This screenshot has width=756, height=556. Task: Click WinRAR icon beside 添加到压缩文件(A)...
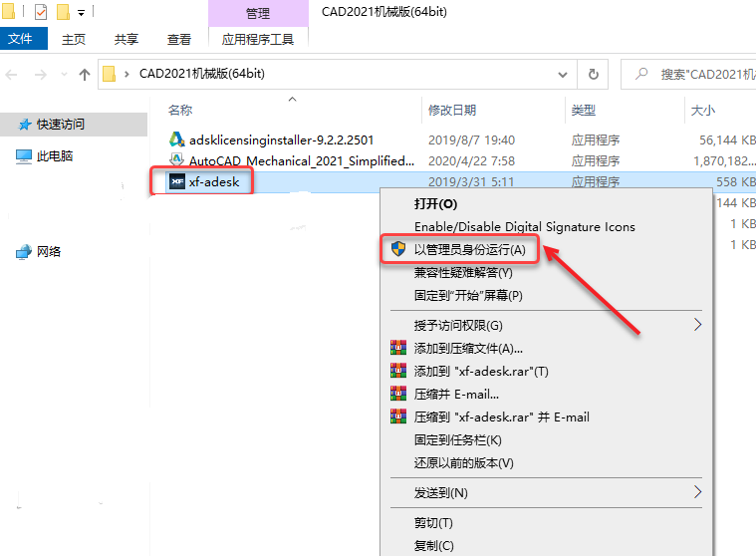click(x=398, y=348)
